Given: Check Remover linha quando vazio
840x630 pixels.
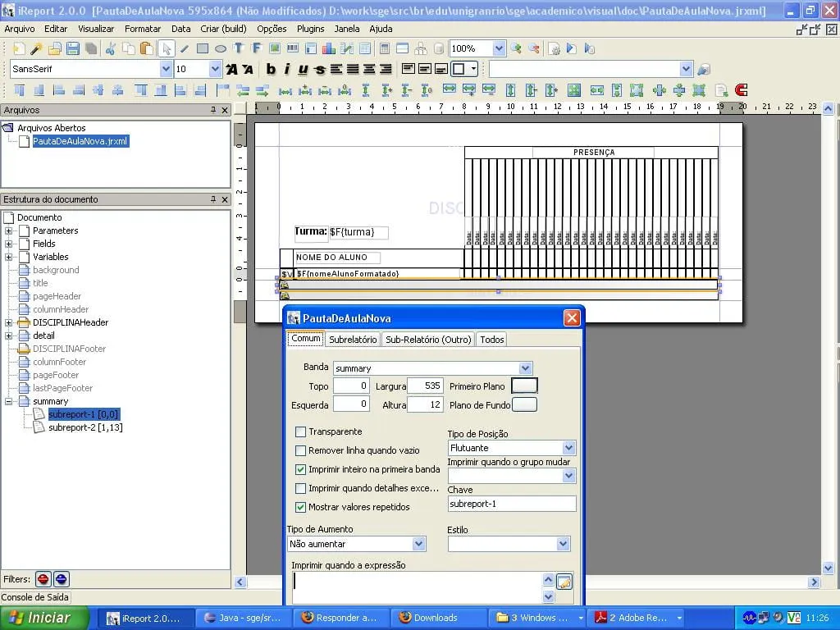Looking at the screenshot, I should point(300,450).
